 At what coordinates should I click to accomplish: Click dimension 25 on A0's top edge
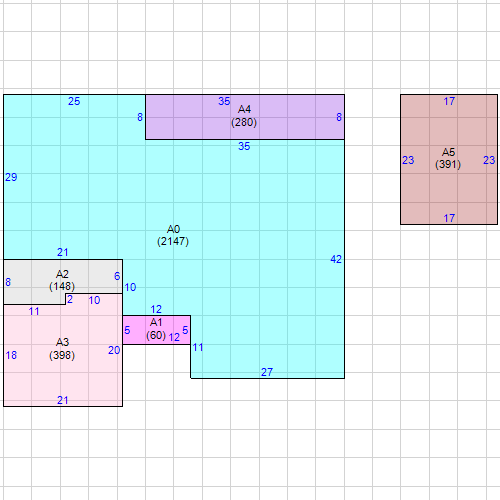74,101
